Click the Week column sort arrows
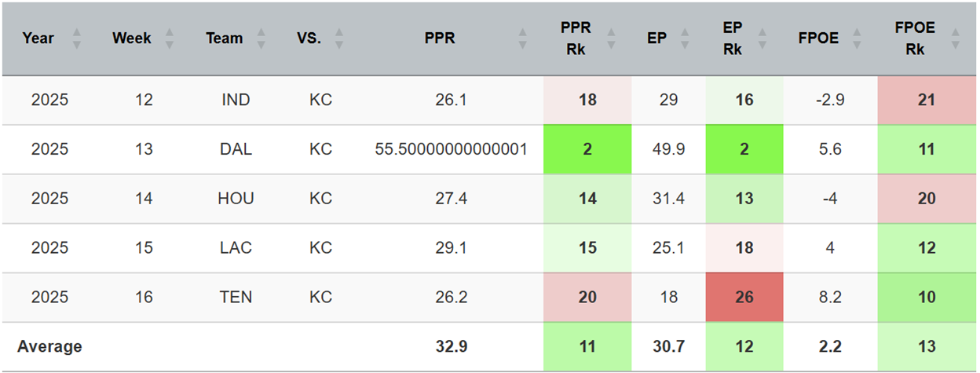 pos(170,38)
